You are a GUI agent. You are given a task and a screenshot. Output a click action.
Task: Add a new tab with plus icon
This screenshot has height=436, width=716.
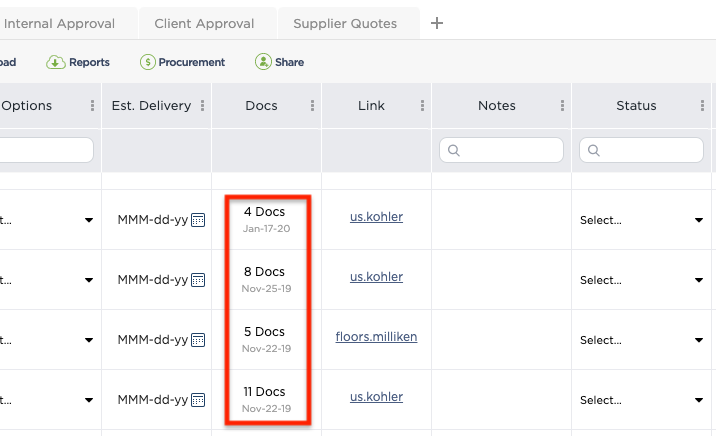[437, 23]
